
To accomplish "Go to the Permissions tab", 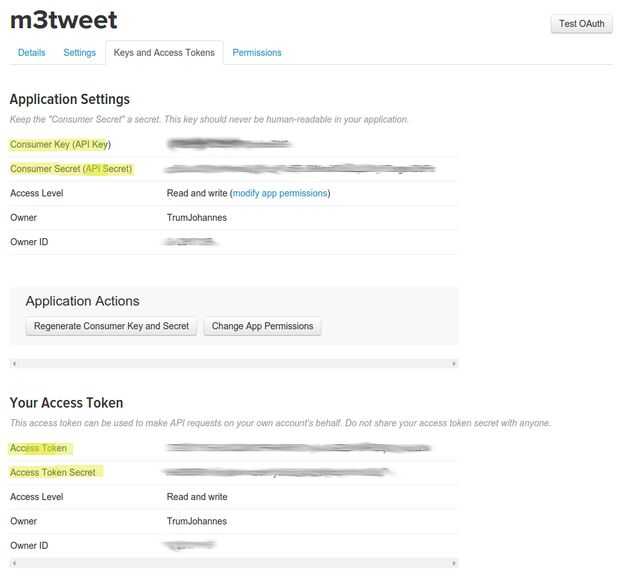I will click(257, 52).
